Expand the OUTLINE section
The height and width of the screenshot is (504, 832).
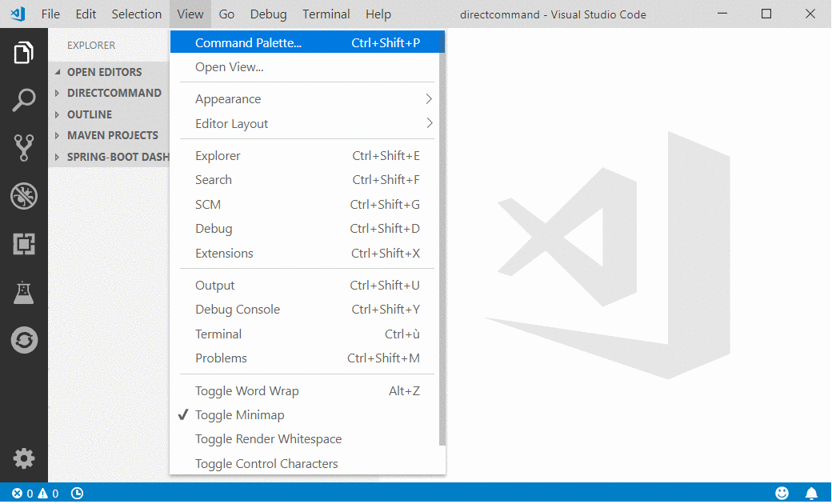[x=109, y=114]
